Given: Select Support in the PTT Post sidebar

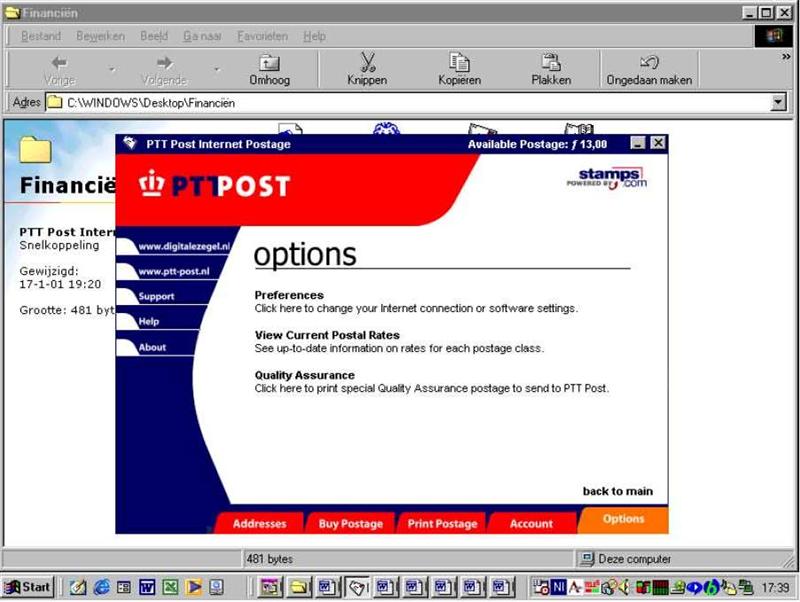Looking at the screenshot, I should pyautogui.click(x=156, y=296).
